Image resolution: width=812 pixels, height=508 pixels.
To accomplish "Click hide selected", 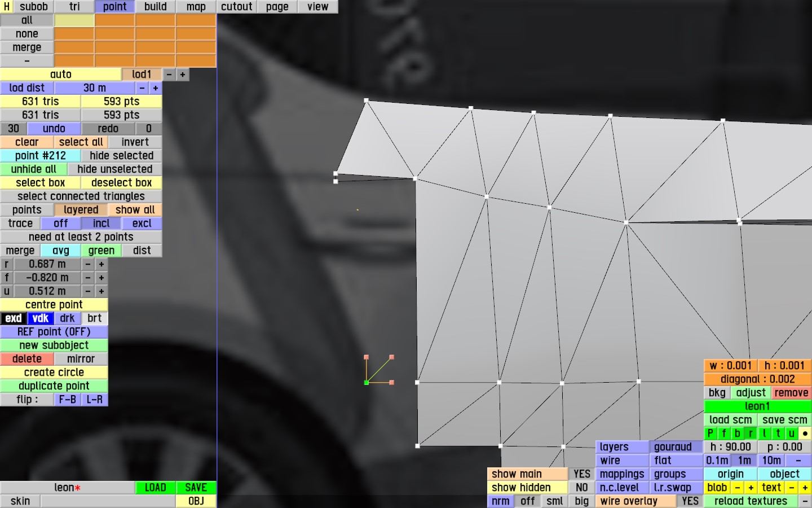I will pyautogui.click(x=122, y=156).
